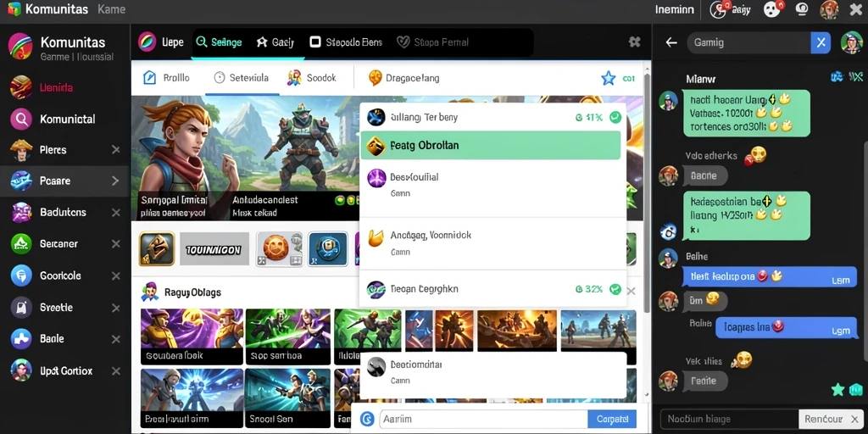Click the blue star icon beside Dragacelang
The image size is (868, 434).
pyautogui.click(x=609, y=78)
